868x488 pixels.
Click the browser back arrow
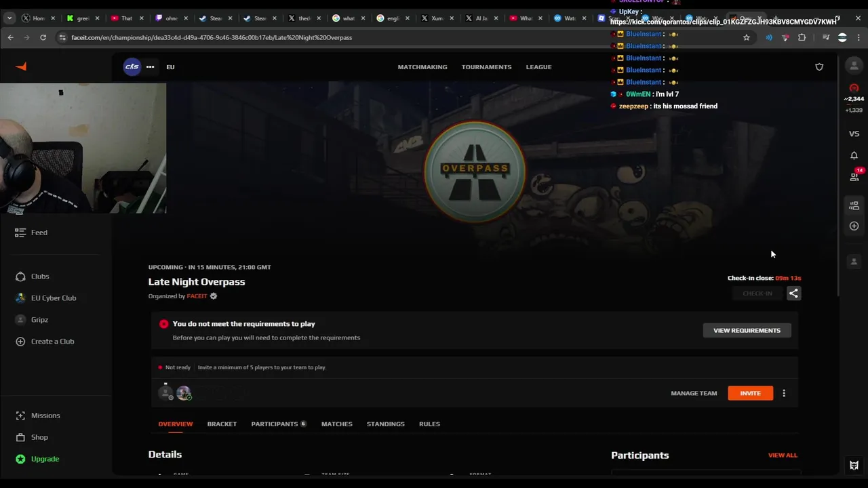pos(10,37)
